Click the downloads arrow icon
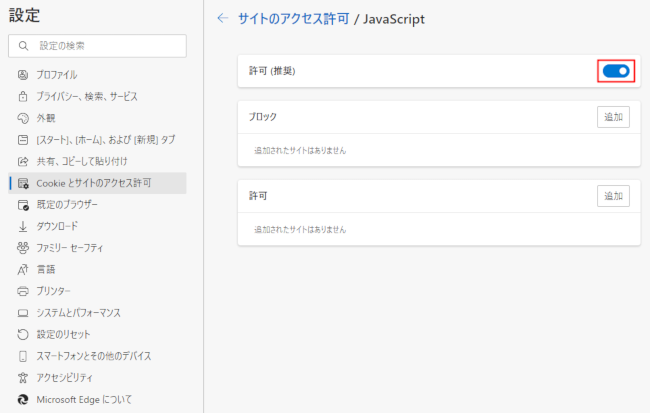 point(22,226)
